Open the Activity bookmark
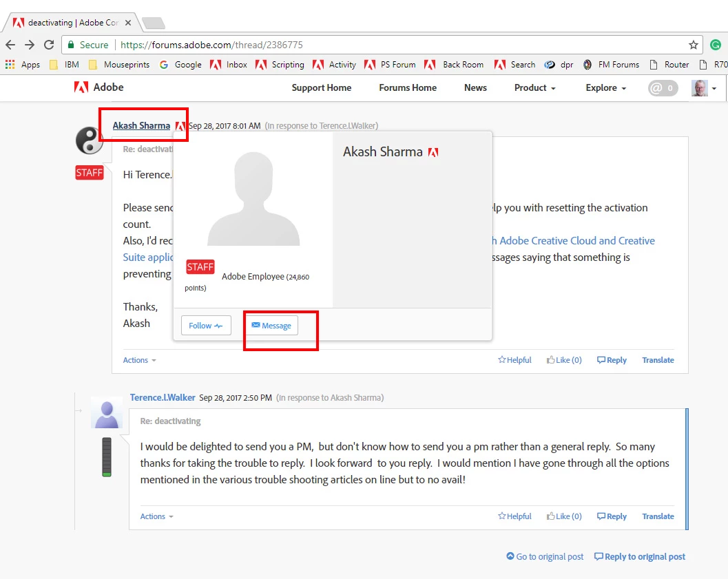Screen dimensions: 728x579 point(334,65)
